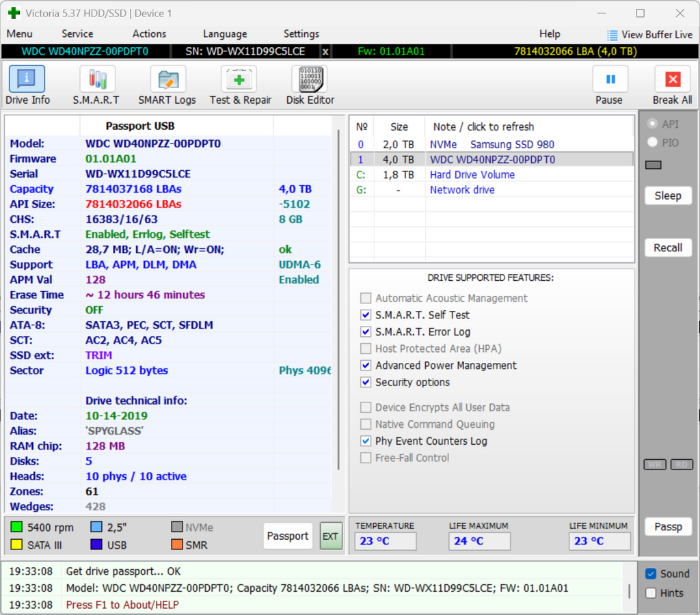700x615 pixels.
Task: Click the View Buffer Live icon
Action: click(x=612, y=35)
